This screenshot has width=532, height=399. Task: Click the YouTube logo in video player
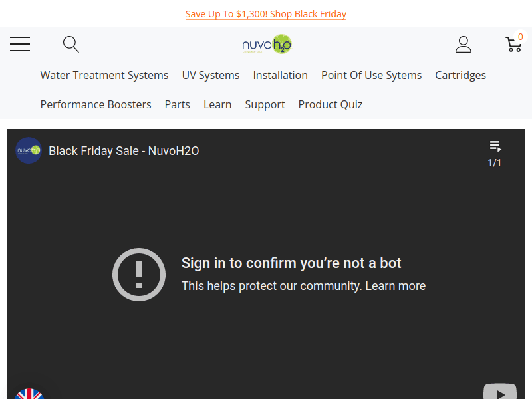499,392
